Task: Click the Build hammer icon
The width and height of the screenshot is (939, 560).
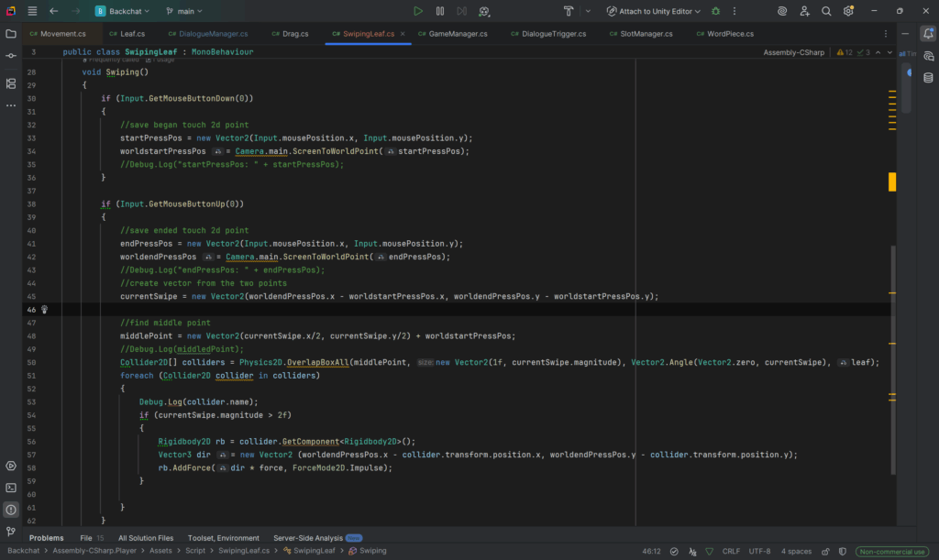Action: (x=569, y=11)
